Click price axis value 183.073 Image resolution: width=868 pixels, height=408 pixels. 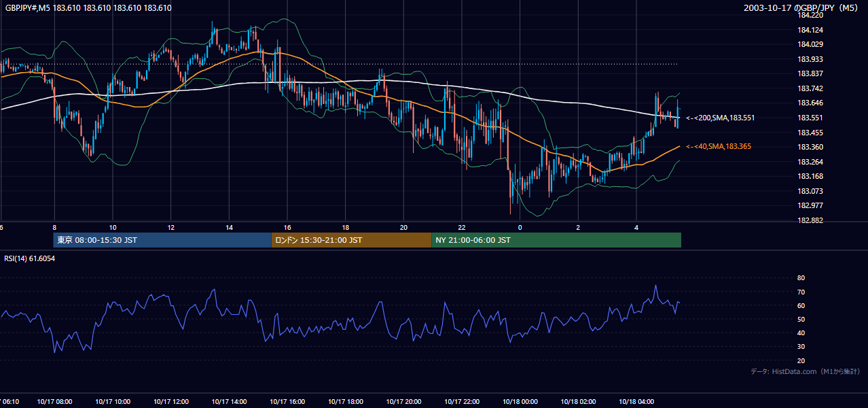[x=810, y=191]
